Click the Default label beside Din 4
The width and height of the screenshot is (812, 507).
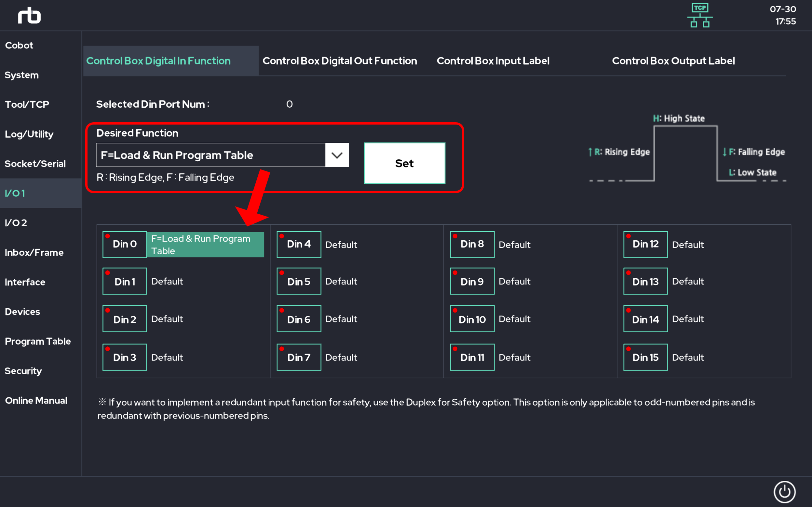click(x=341, y=245)
